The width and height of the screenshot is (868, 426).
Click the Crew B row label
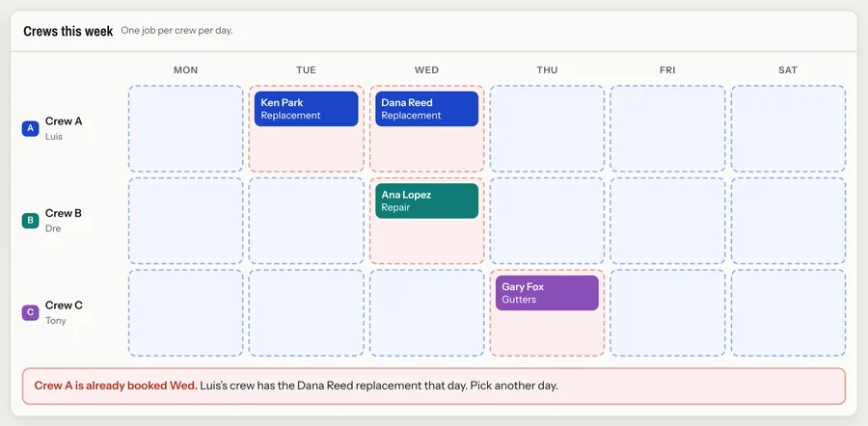tap(64, 213)
